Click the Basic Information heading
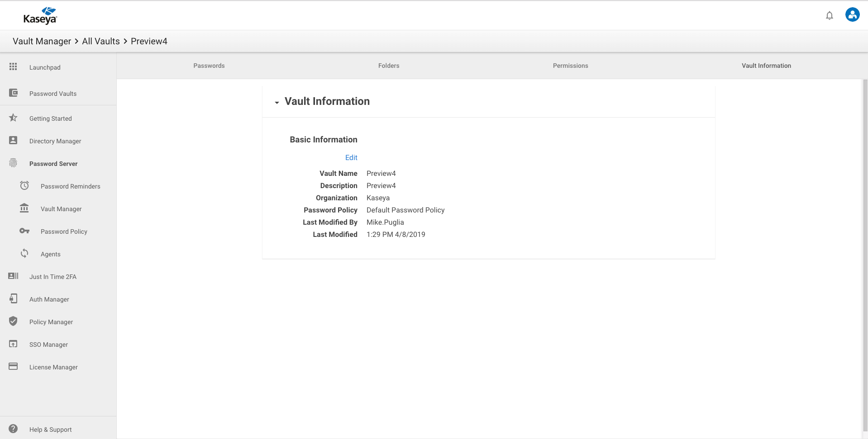The width and height of the screenshot is (868, 439). pos(324,140)
